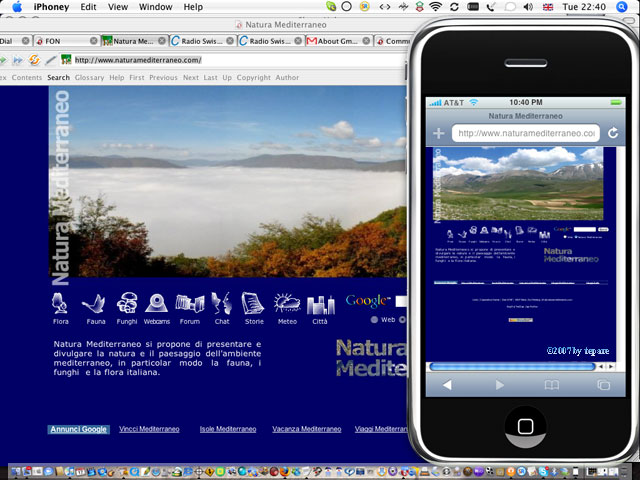640x480 pixels.
Task: Open the Window menu
Action: (156, 7)
